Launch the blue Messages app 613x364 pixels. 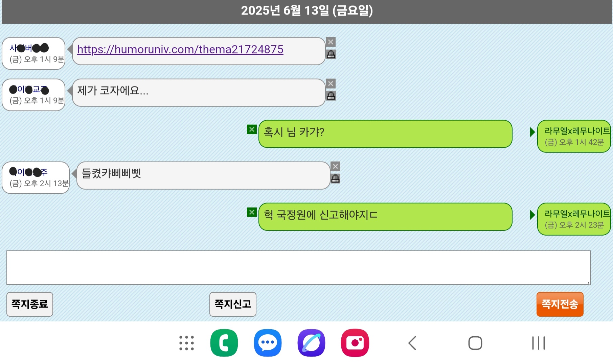click(268, 343)
